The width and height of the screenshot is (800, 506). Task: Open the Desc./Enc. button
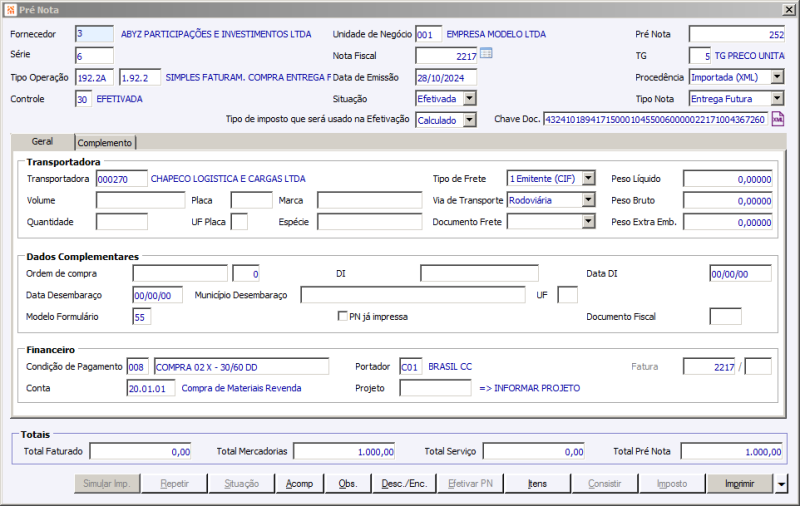pyautogui.click(x=404, y=484)
